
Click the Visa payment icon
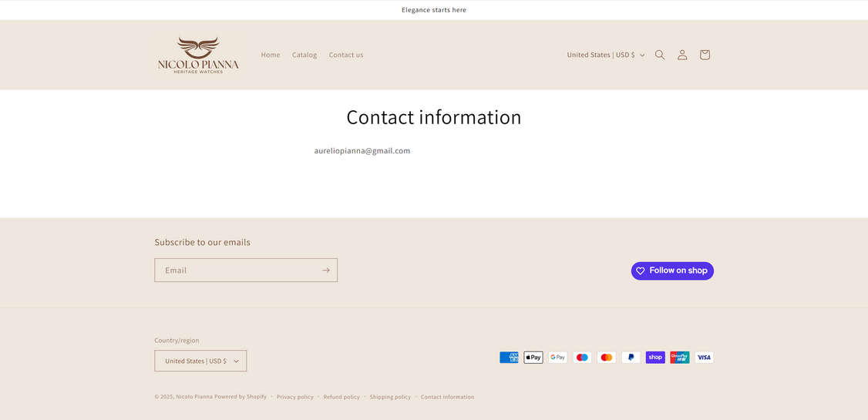click(x=704, y=358)
